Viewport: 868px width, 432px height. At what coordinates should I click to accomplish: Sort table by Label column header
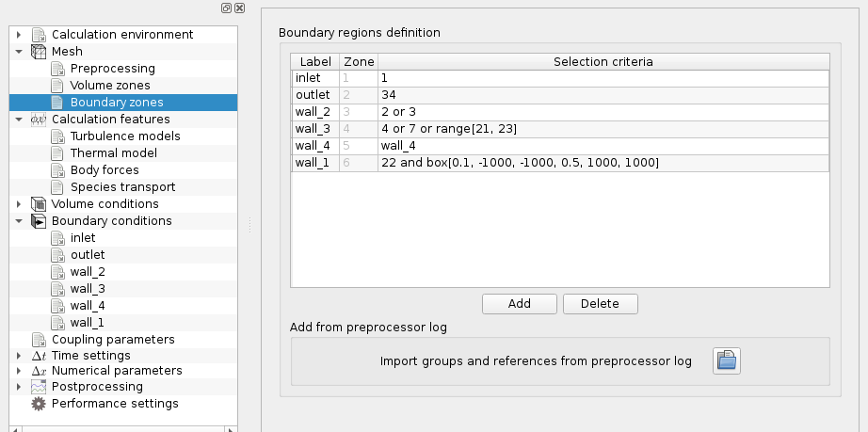pos(315,62)
